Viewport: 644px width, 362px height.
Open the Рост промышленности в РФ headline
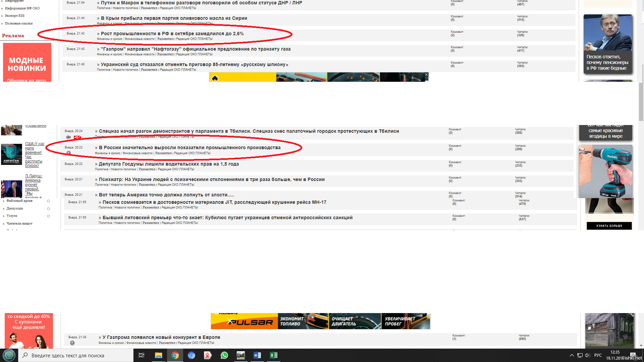(x=172, y=34)
